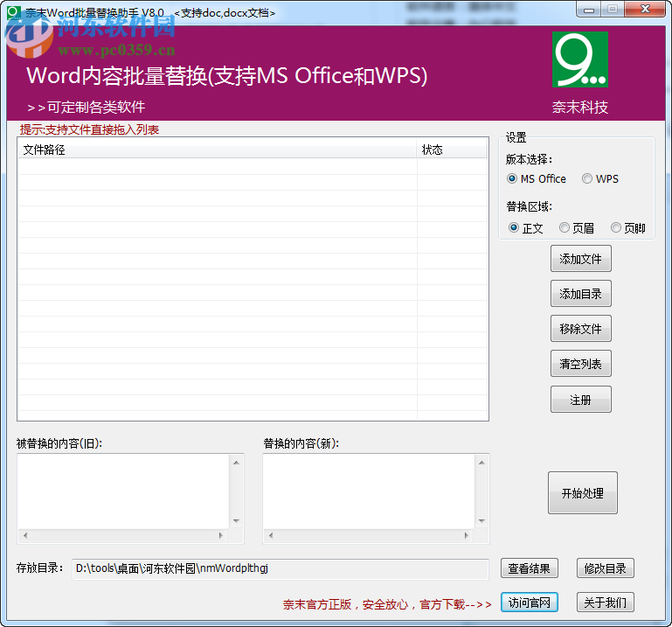Start processing with 开始处理

pos(582,493)
